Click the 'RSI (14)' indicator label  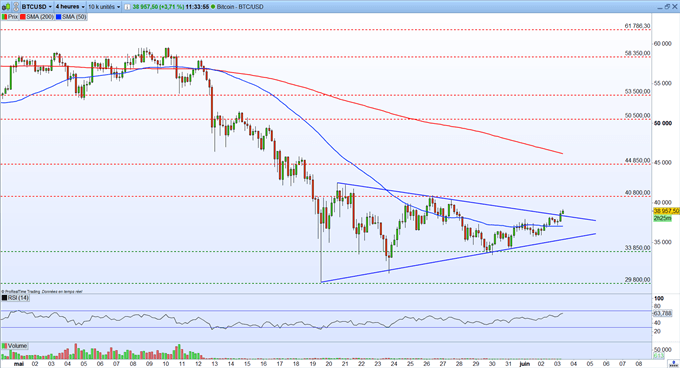pyautogui.click(x=18, y=298)
